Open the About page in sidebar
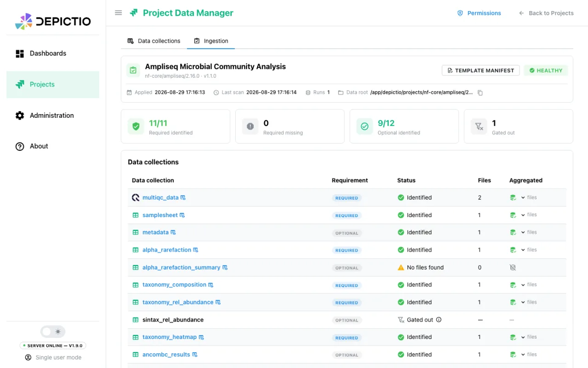This screenshot has width=588, height=368. (x=53, y=146)
